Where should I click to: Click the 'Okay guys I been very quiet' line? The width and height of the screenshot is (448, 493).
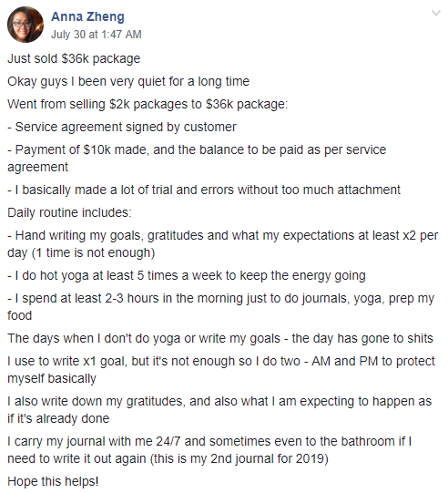pos(128,82)
